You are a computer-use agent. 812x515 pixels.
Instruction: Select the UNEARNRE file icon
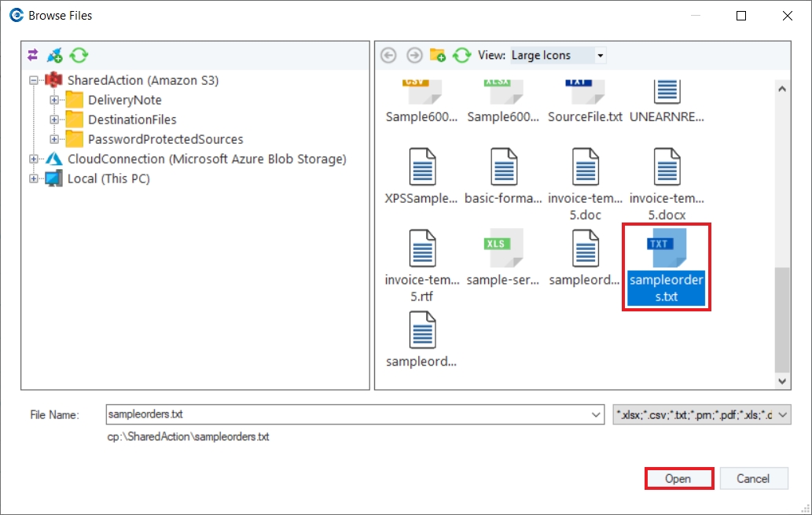667,92
